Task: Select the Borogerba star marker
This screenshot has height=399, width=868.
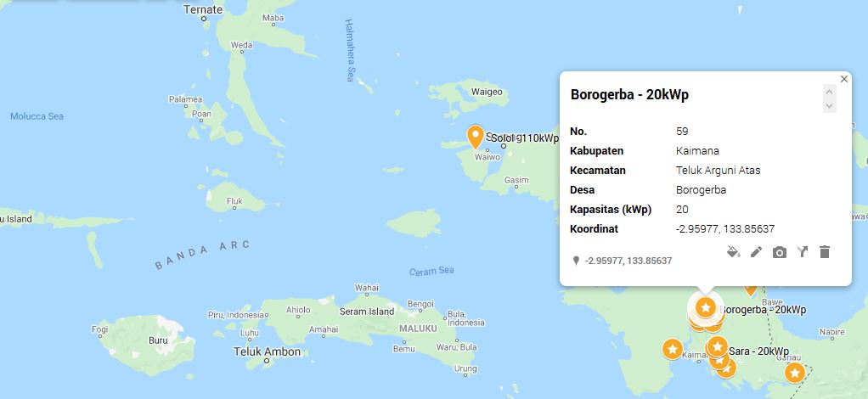Action: tap(705, 306)
